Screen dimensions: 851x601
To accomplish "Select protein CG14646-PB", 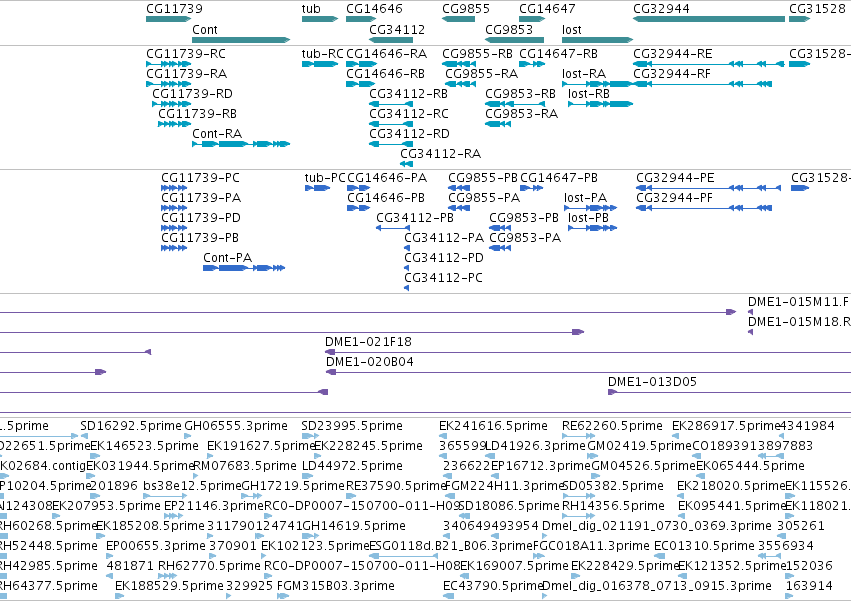I will [359, 208].
